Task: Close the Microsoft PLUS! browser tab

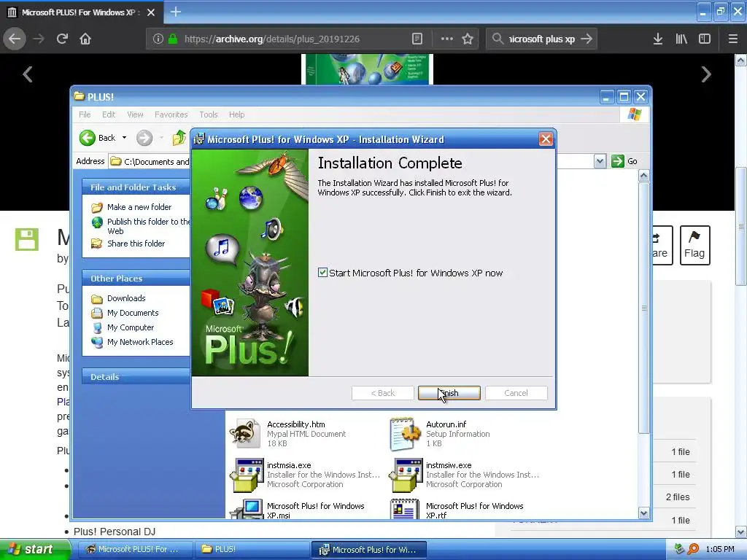Action: coord(151,12)
